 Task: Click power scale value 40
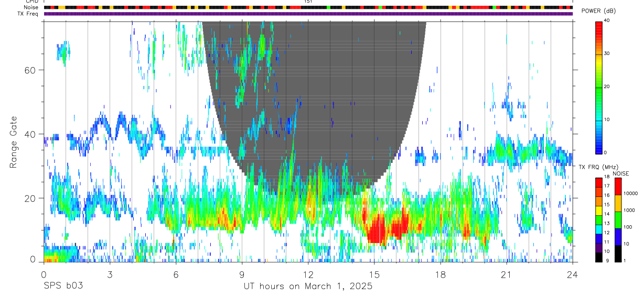point(607,21)
